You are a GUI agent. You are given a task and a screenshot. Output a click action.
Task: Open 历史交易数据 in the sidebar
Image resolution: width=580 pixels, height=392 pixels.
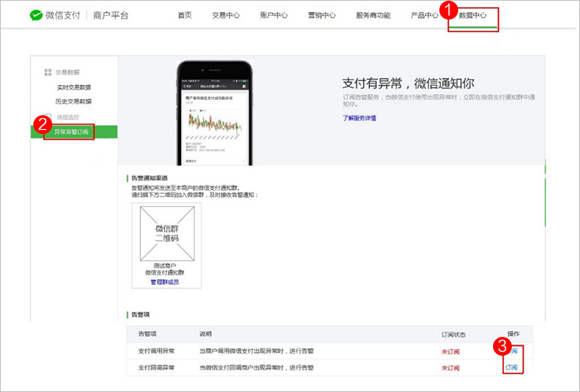[74, 101]
